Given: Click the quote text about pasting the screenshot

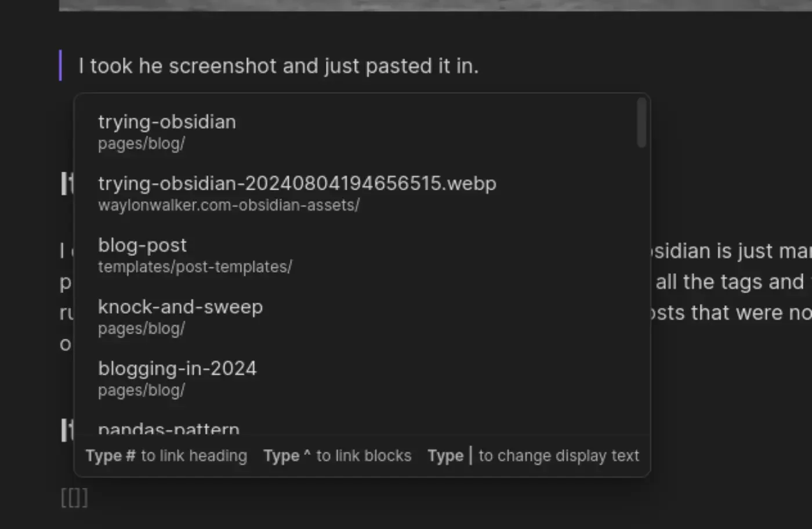Looking at the screenshot, I should [278, 66].
